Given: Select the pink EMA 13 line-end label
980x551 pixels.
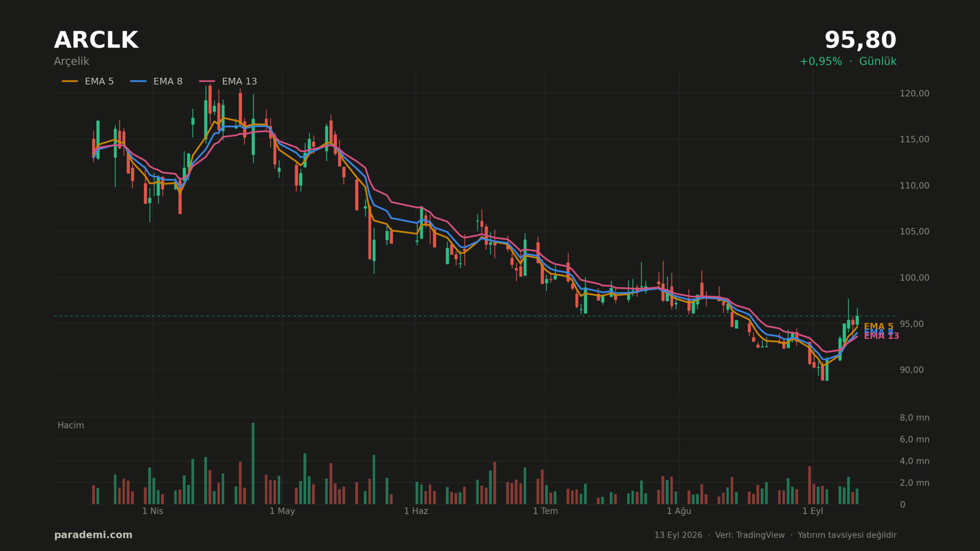Looking at the screenshot, I should [x=881, y=336].
